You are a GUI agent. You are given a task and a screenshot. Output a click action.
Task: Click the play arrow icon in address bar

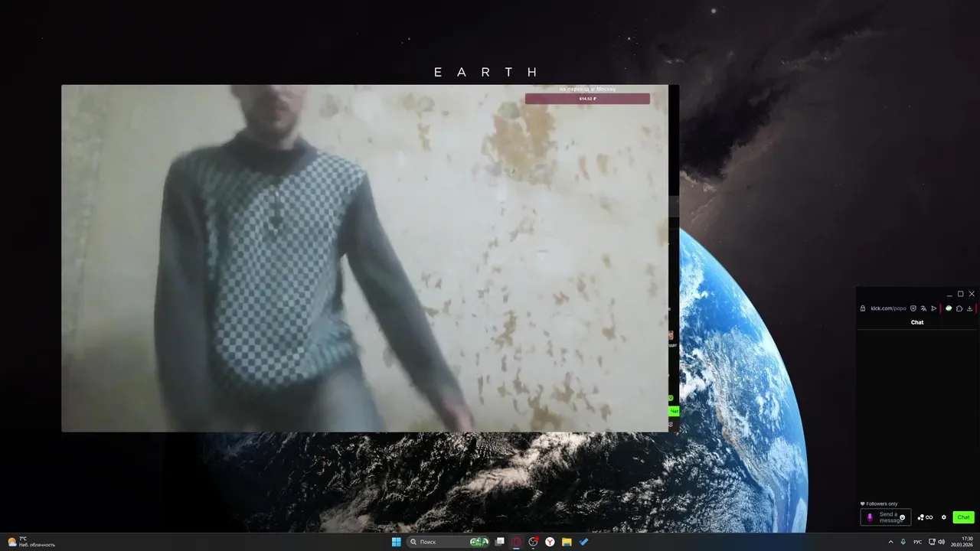(934, 308)
